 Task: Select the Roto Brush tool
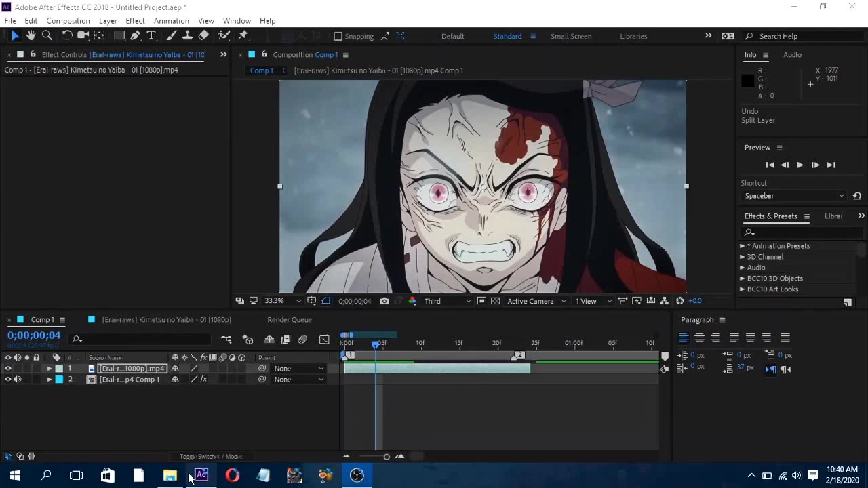point(224,36)
